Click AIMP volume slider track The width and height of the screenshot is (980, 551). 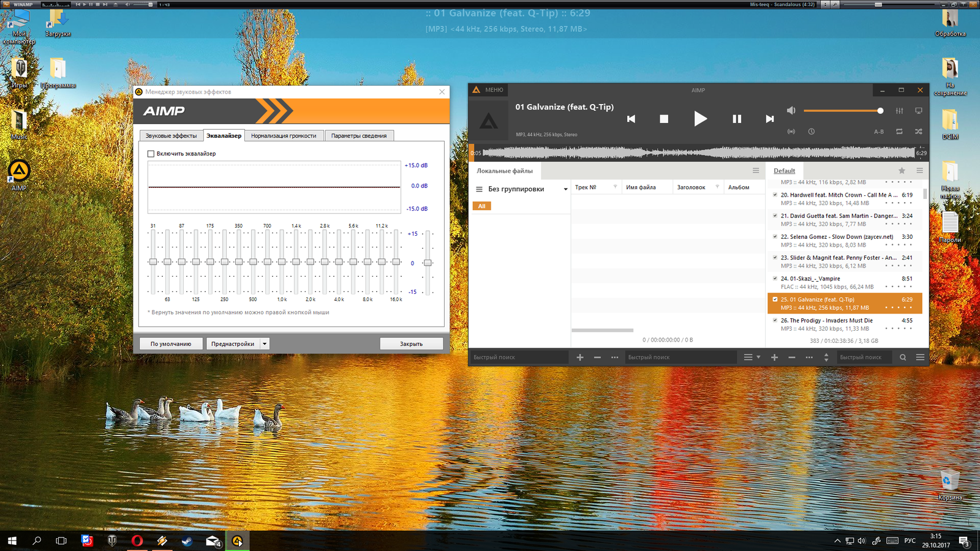coord(843,111)
